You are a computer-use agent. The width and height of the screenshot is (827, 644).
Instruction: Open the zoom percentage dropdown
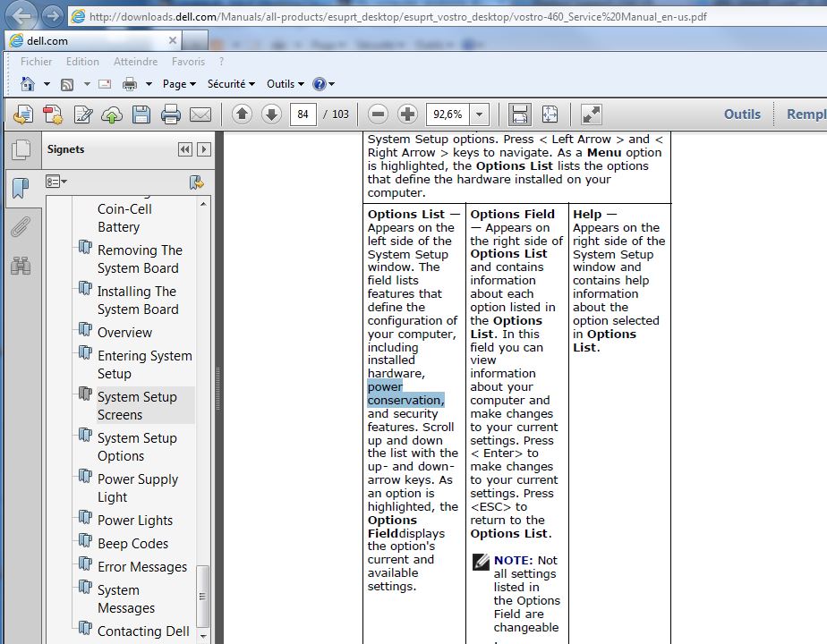coord(480,114)
